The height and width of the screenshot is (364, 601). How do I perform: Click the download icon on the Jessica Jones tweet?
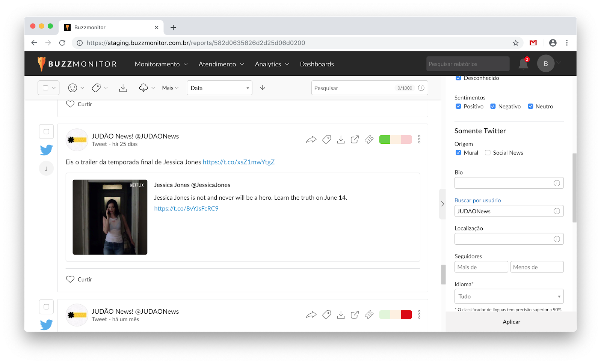pyautogui.click(x=341, y=140)
